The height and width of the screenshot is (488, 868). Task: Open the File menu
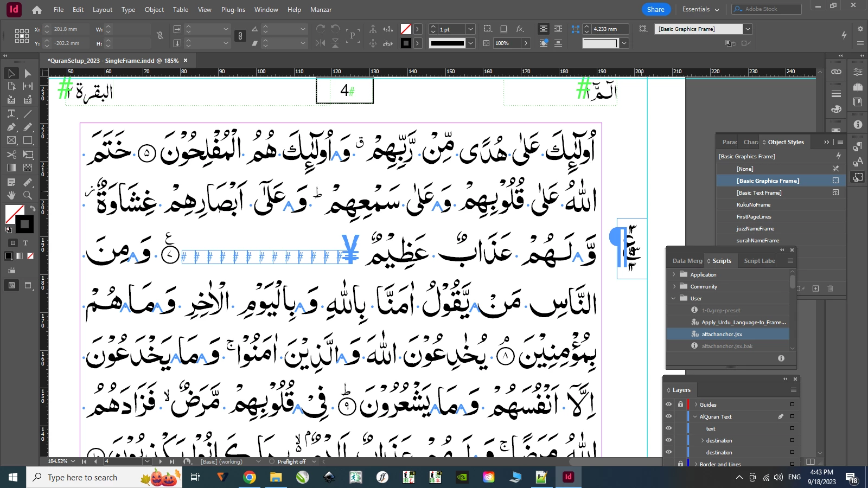click(59, 10)
